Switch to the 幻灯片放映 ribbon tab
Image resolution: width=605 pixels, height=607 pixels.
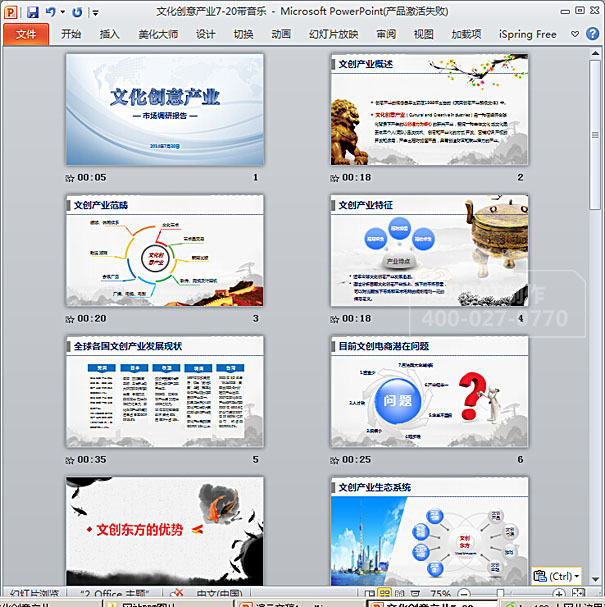[x=333, y=34]
